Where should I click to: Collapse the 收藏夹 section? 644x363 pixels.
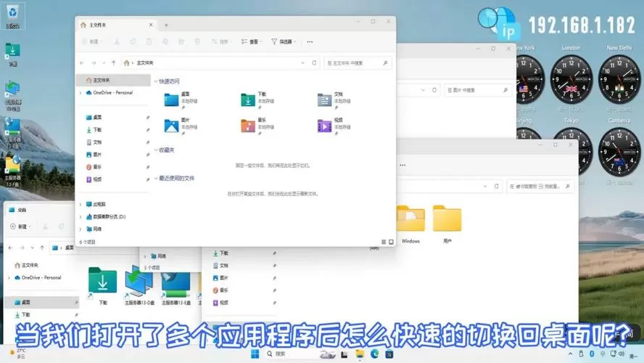(156, 150)
